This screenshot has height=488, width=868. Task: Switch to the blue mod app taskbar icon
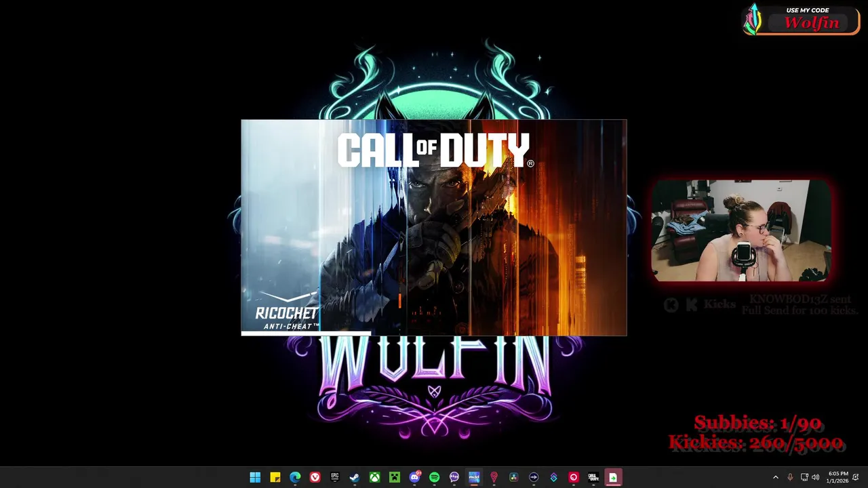pyautogui.click(x=474, y=477)
